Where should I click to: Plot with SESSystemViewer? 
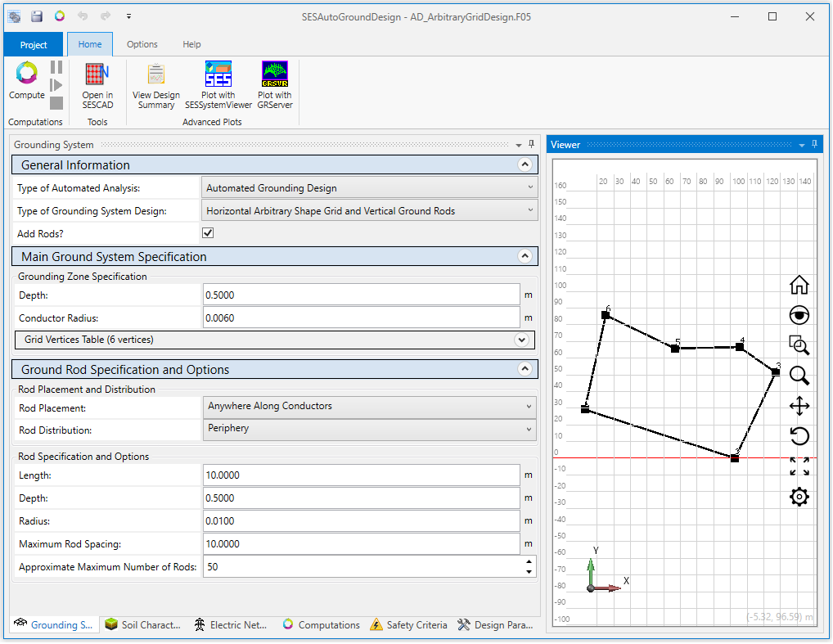(218, 75)
